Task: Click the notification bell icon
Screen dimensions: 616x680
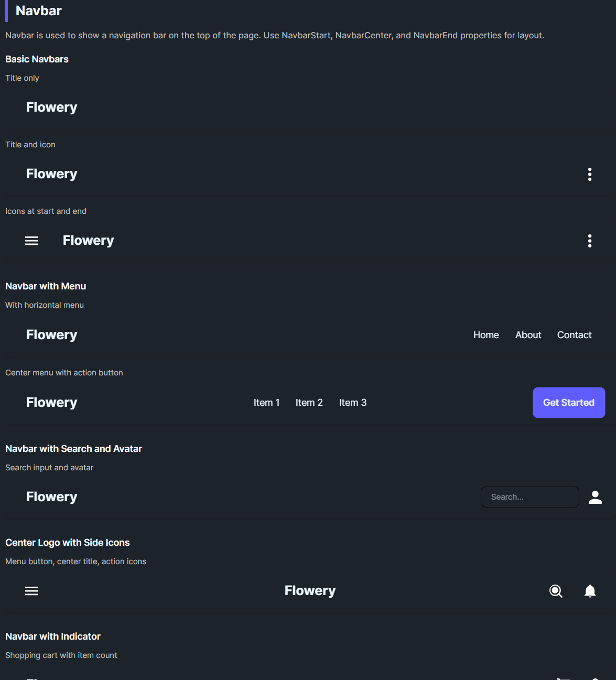Action: coord(590,591)
